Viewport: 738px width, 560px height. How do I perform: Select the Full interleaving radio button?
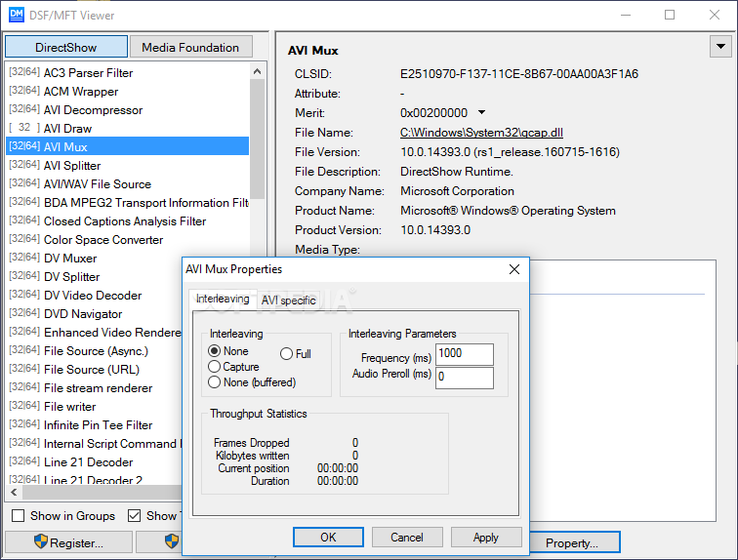(286, 353)
